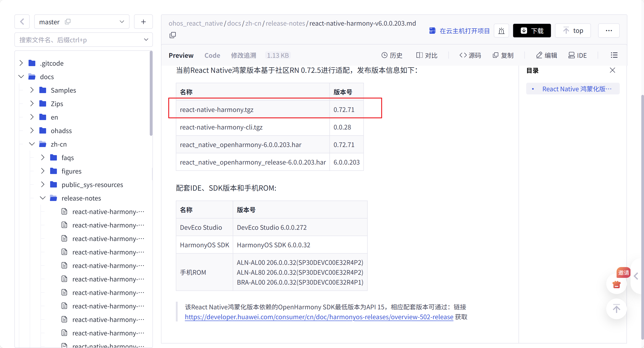Copy branch name icon next to master
The image size is (644, 348).
[x=67, y=22]
